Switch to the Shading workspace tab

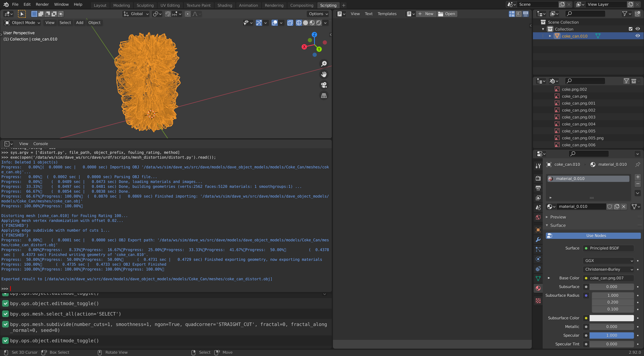click(225, 5)
